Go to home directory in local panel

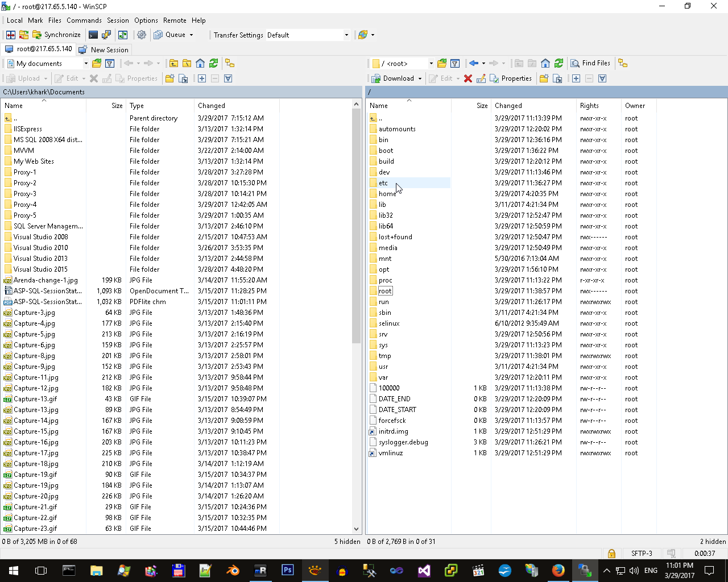(200, 64)
